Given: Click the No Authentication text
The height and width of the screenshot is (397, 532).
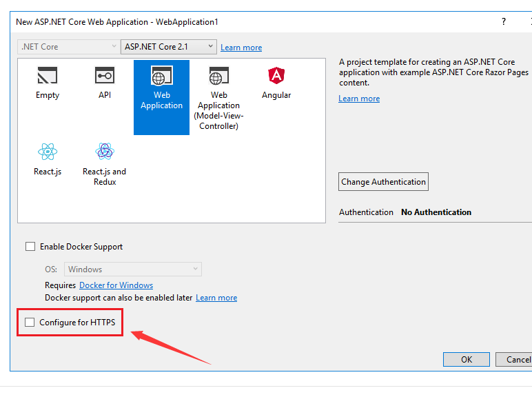Looking at the screenshot, I should [436, 212].
